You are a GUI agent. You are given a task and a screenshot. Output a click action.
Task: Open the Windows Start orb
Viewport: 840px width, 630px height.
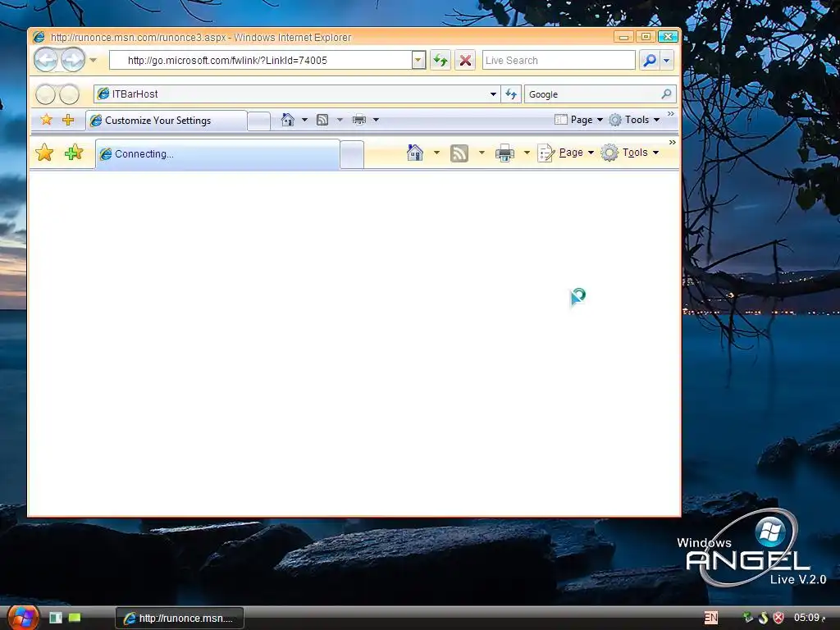[x=22, y=618]
